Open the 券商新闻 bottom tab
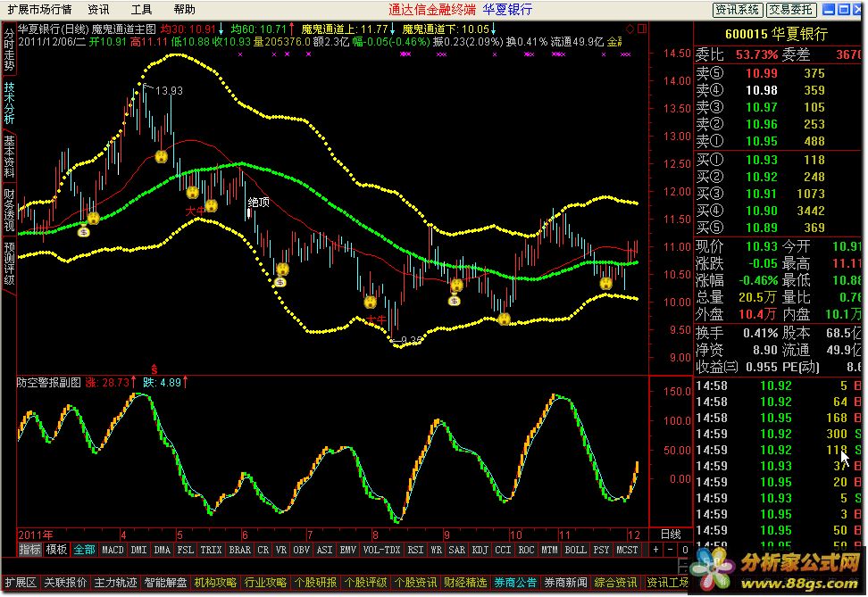The height and width of the screenshot is (597, 868). tap(565, 583)
